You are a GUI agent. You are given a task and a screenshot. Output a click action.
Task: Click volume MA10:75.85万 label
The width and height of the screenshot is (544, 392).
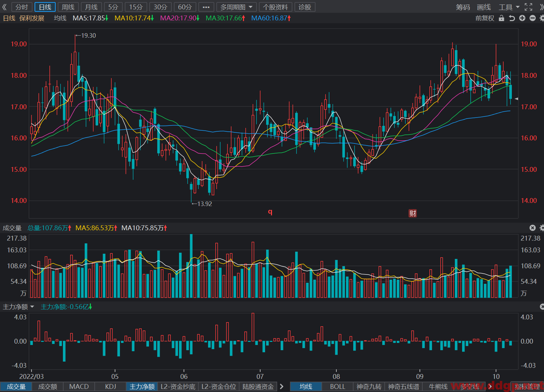(x=144, y=228)
